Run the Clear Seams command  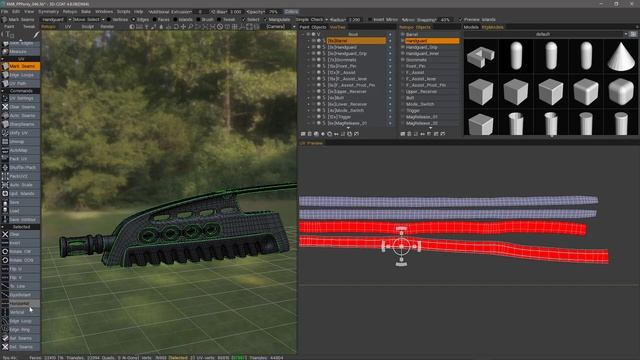[x=20, y=107]
